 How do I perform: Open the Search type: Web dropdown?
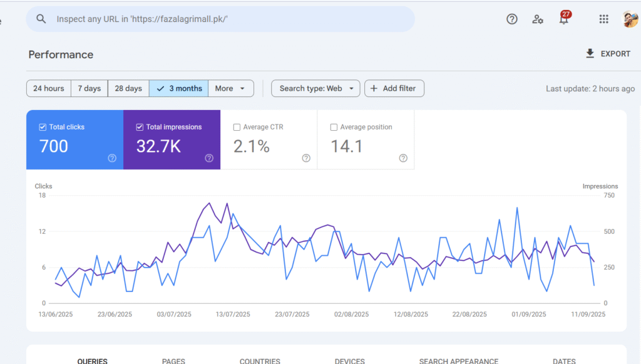point(315,88)
